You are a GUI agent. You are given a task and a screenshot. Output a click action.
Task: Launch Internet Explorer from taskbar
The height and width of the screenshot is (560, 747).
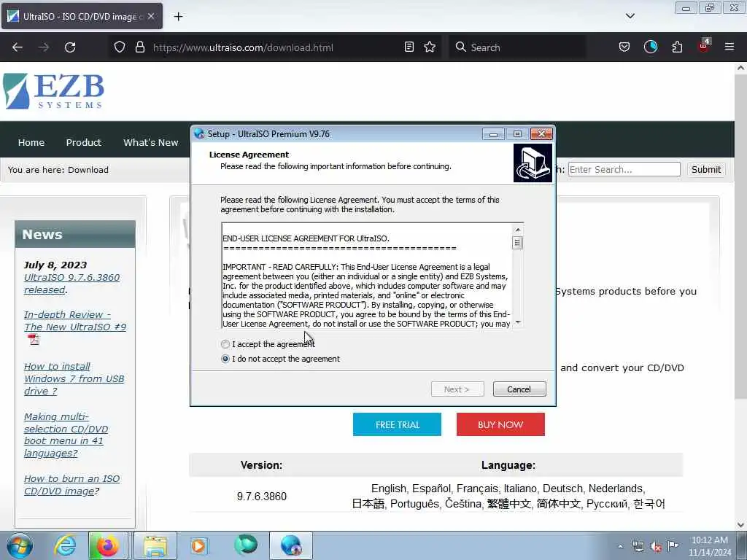[x=65, y=545]
